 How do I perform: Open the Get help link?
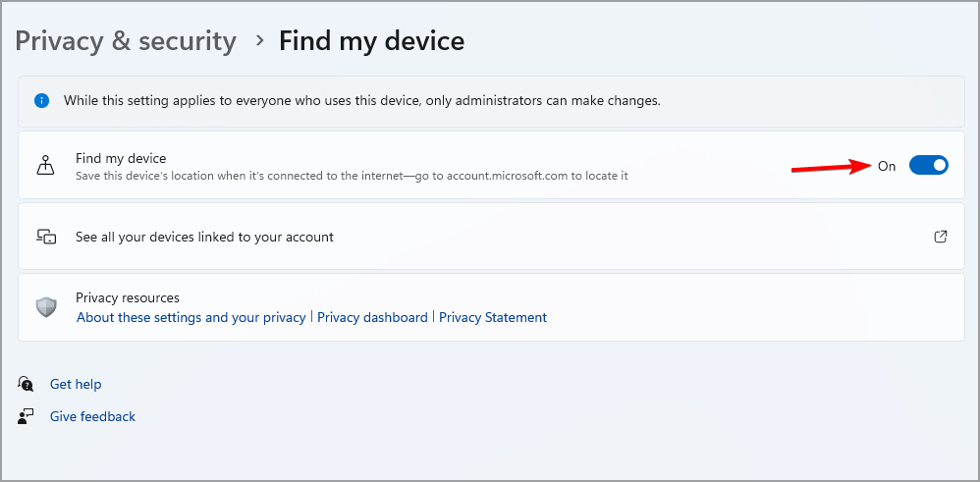click(x=76, y=384)
